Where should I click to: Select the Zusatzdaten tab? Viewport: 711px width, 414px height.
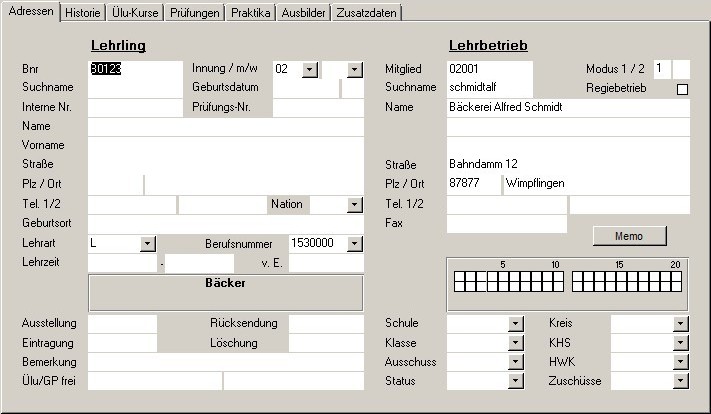coord(367,13)
